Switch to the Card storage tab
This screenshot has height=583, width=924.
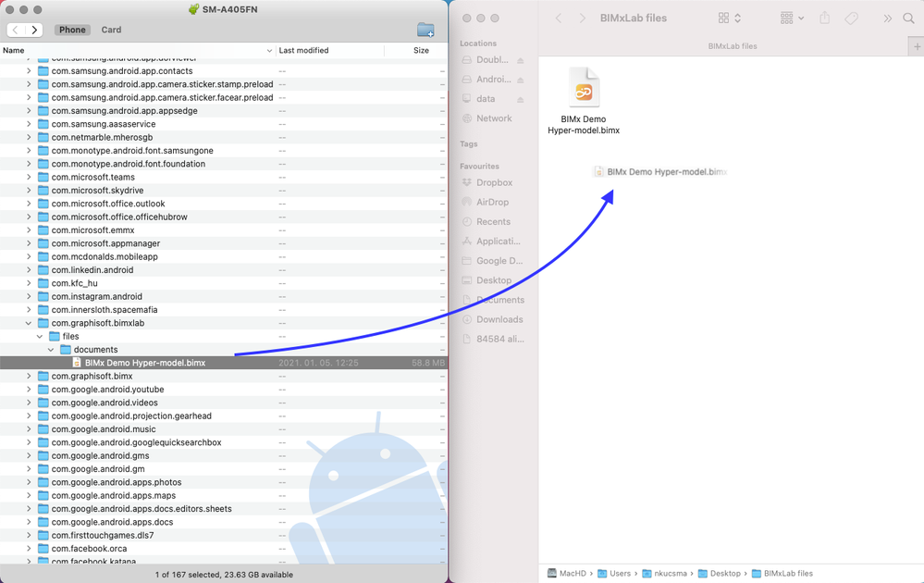pos(111,30)
